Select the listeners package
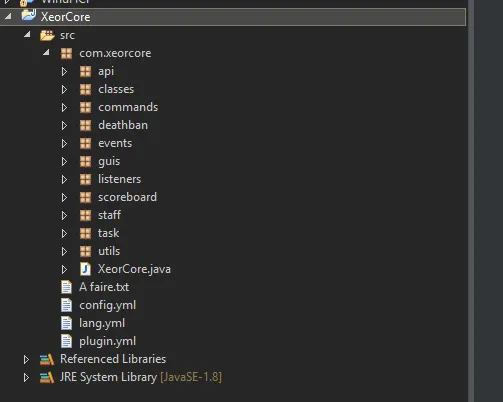This screenshot has height=402, width=503. [119, 179]
